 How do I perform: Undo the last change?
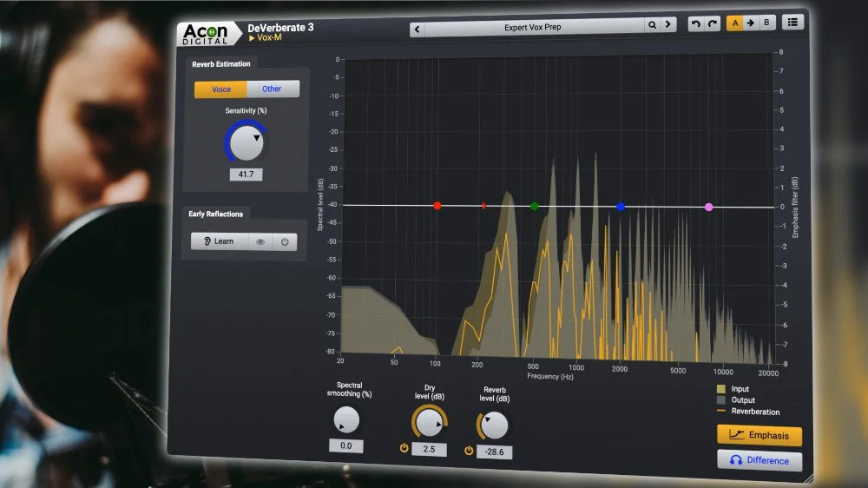pyautogui.click(x=696, y=23)
